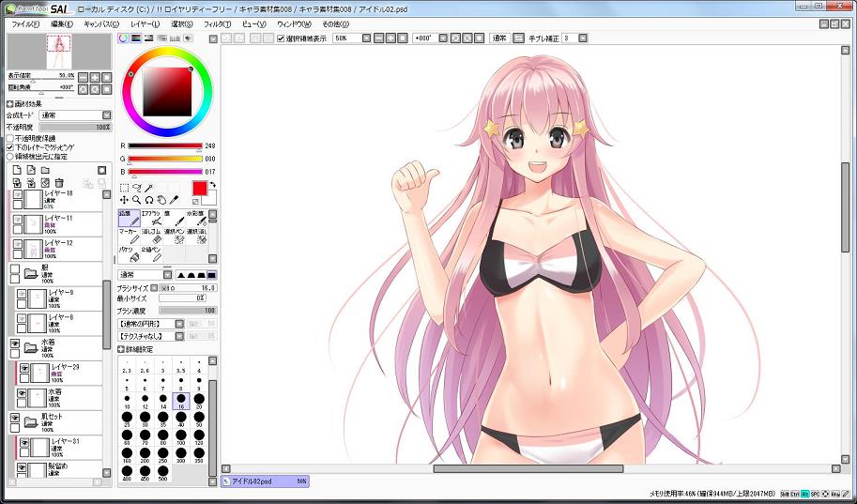The width and height of the screenshot is (857, 504).
Task: Select the Watercolor (水彩筆) brush tool
Action: (197, 218)
